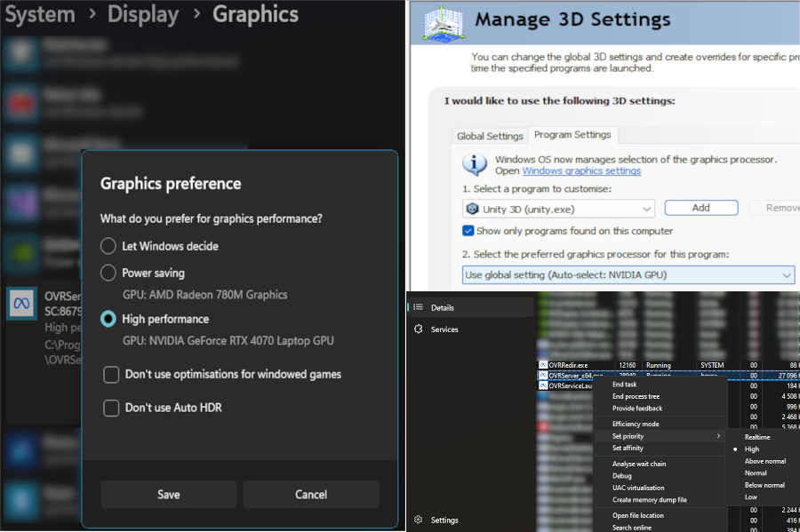Select Let Windows decide radio option
The image size is (800, 532).
[108, 246]
